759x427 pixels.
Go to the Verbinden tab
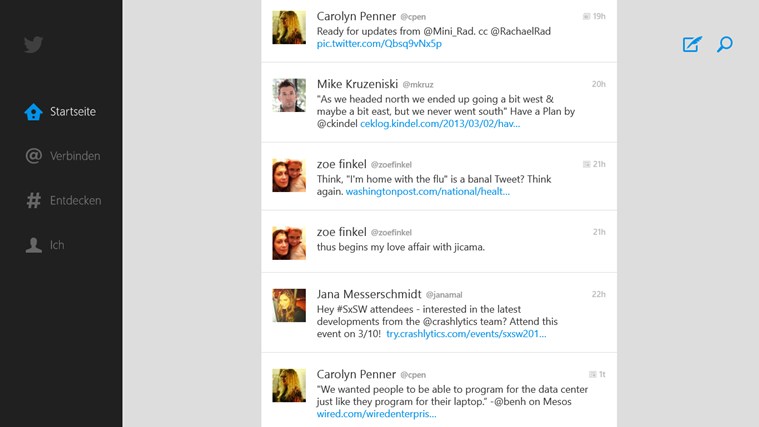coord(75,156)
